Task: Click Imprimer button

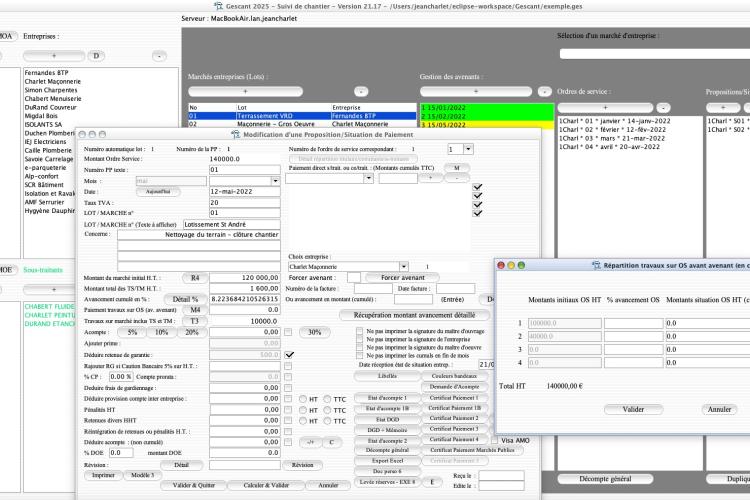Action: click(103, 475)
